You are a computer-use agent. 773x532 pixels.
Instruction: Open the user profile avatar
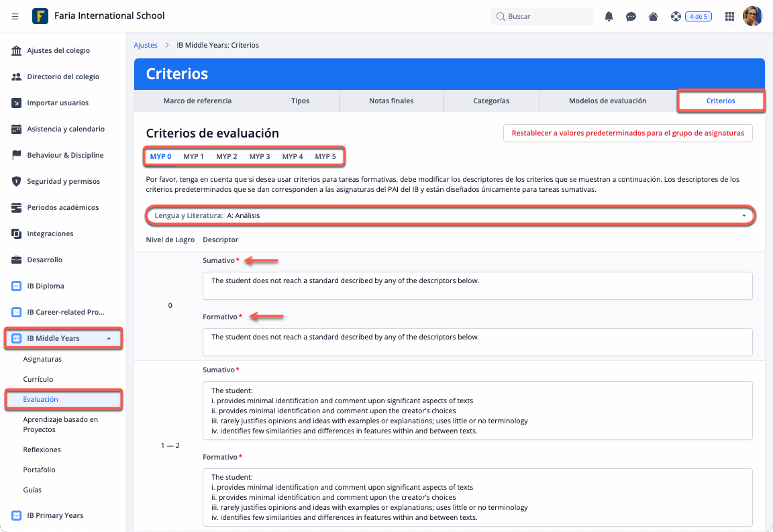(752, 16)
